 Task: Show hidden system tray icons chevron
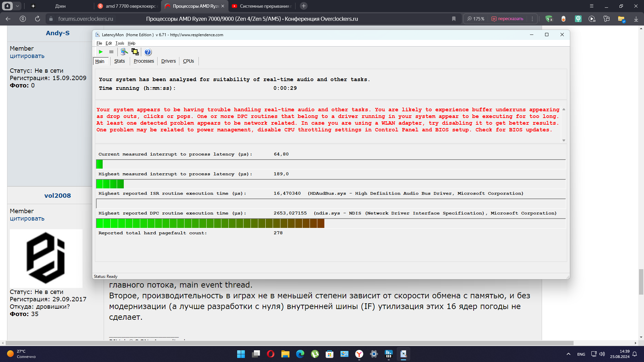568,354
